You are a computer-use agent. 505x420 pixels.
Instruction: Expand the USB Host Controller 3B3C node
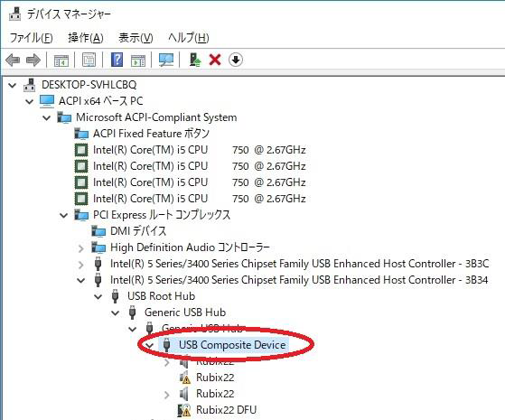click(x=80, y=265)
